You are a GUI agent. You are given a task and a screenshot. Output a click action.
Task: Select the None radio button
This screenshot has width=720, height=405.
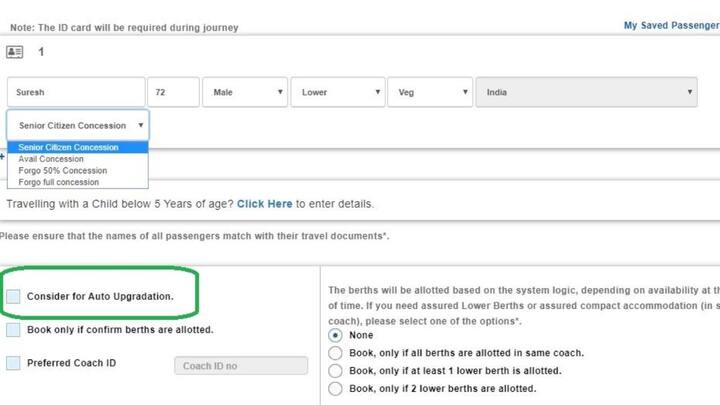(x=336, y=336)
